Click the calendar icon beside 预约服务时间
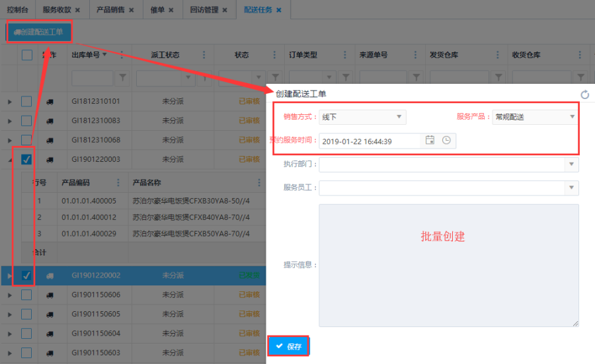Image resolution: width=595 pixels, height=364 pixels. click(x=430, y=140)
